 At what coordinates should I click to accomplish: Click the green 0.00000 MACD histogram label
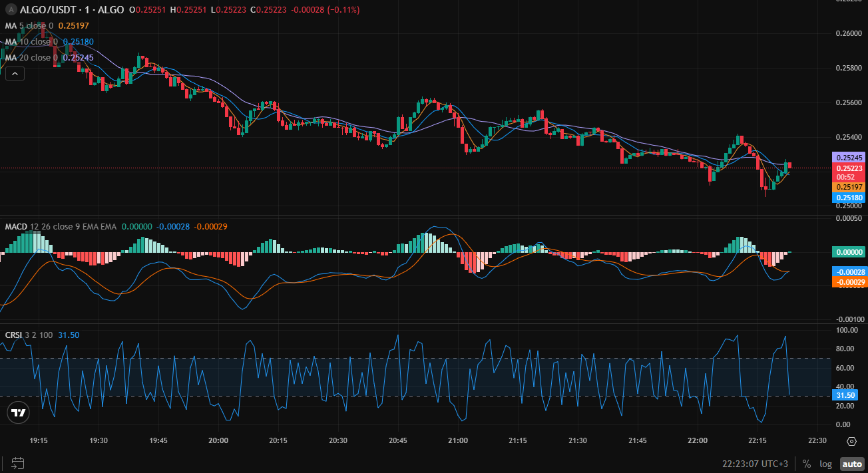(x=849, y=252)
